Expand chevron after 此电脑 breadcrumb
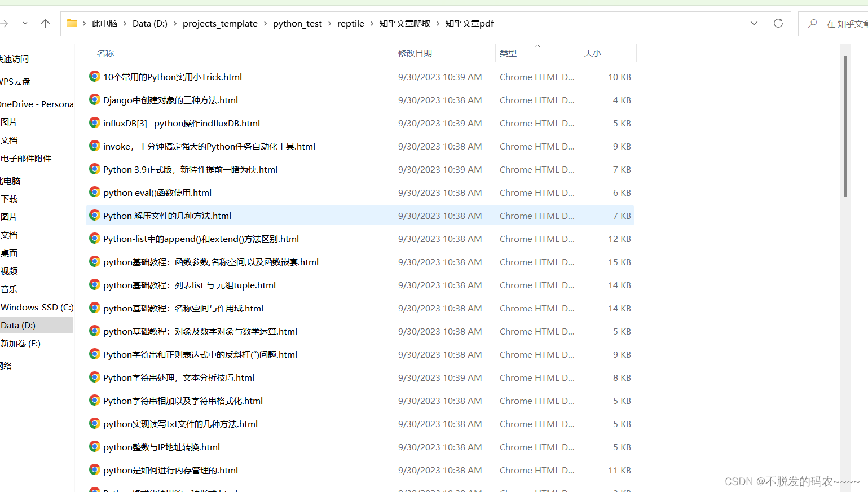The width and height of the screenshot is (868, 492). pos(125,23)
